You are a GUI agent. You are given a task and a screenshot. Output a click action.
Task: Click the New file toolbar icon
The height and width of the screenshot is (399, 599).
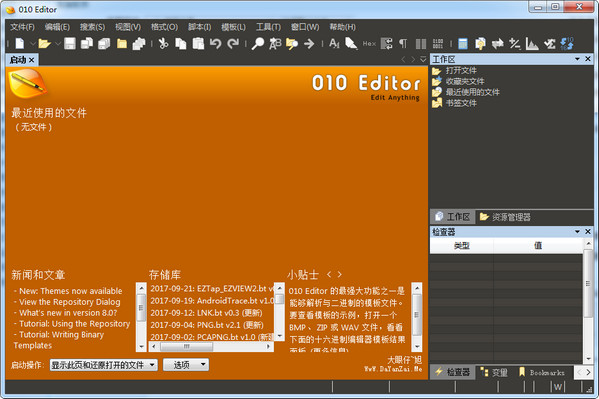click(20, 44)
